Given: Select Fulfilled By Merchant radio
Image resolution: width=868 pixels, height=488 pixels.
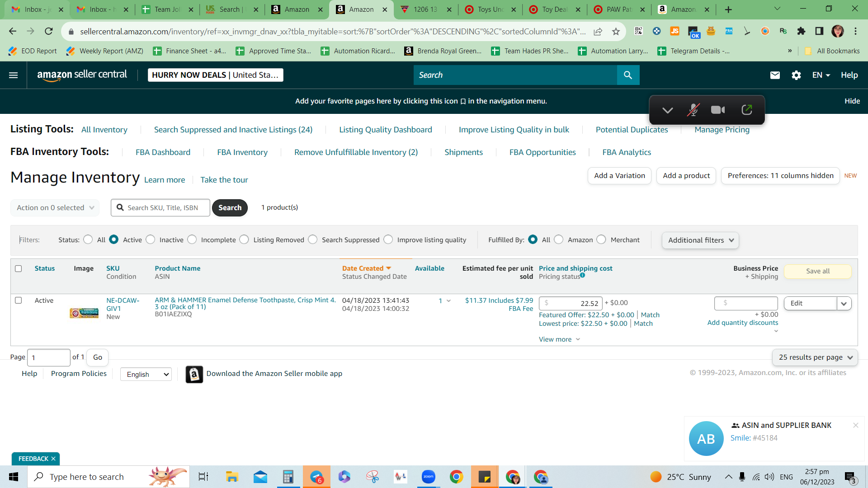Looking at the screenshot, I should coord(601,239).
